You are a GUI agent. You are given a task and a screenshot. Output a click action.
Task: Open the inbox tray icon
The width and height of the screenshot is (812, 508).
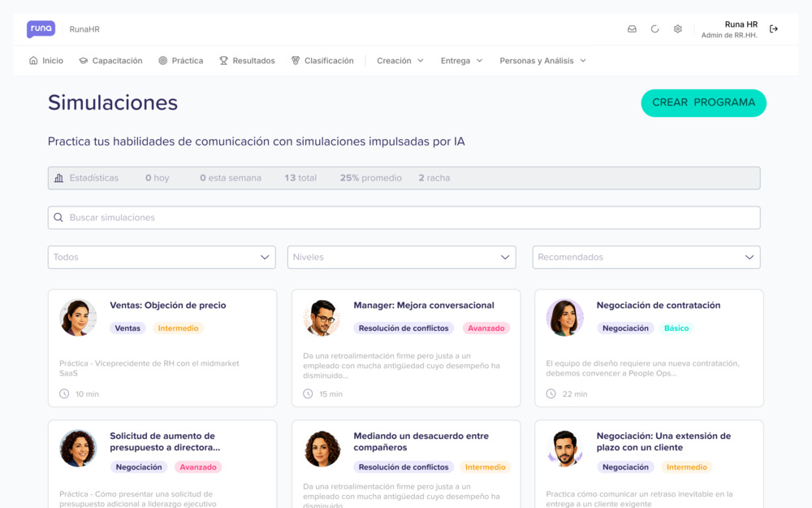(632, 29)
